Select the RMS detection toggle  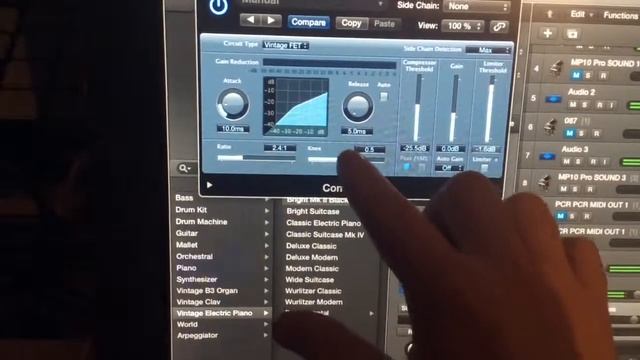point(422,167)
